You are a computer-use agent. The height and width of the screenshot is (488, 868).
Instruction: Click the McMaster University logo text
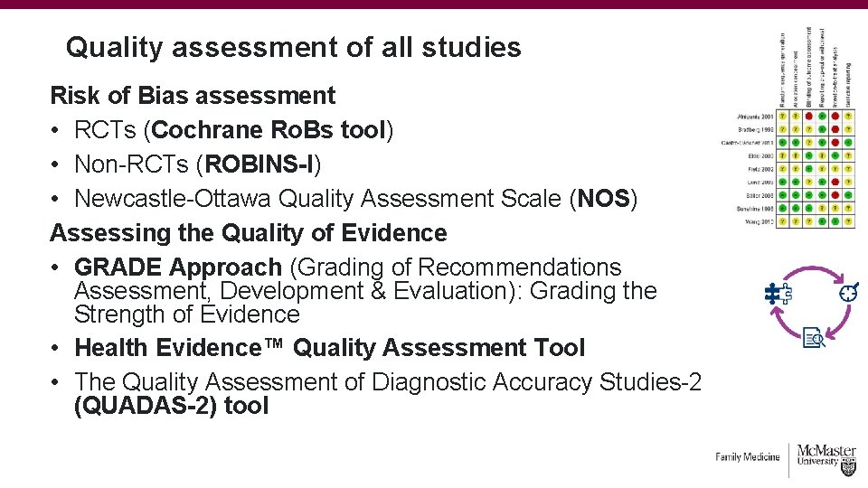pyautogui.click(x=826, y=455)
